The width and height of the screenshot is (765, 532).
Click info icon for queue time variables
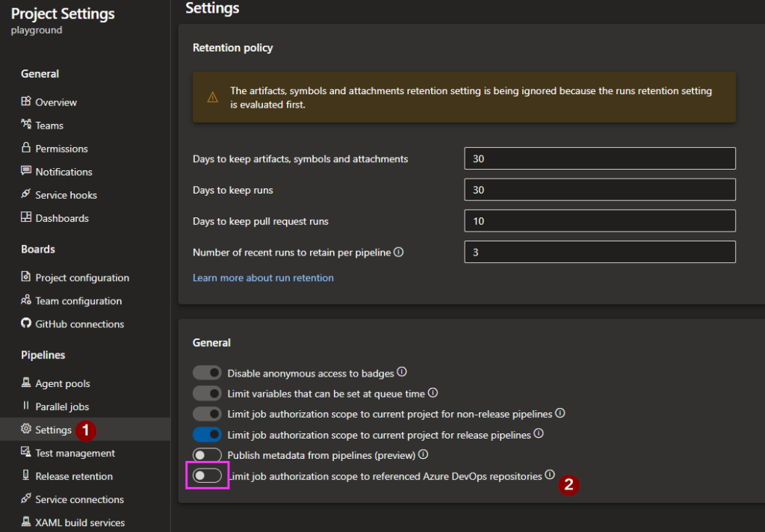coord(433,392)
